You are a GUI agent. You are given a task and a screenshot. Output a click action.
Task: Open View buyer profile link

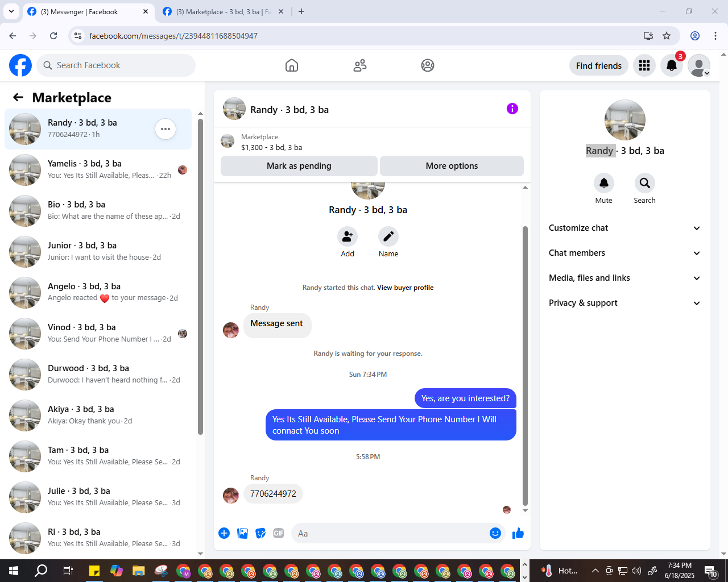pos(405,288)
